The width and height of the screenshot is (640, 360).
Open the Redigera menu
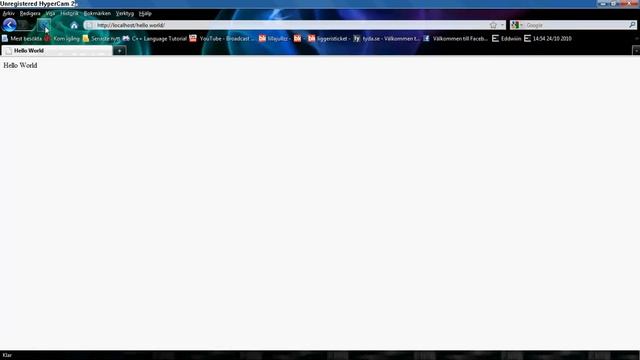click(30, 13)
